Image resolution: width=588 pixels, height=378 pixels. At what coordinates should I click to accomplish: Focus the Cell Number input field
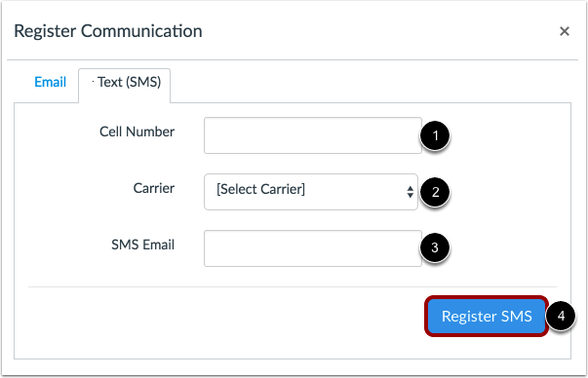pos(313,135)
